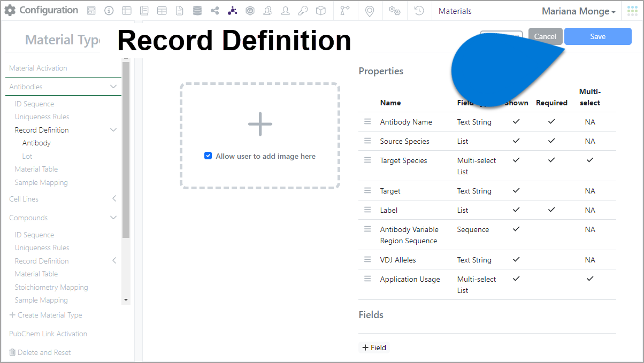Open the workflow branch icon
Image resolution: width=644 pixels, height=363 pixels.
pyautogui.click(x=345, y=11)
